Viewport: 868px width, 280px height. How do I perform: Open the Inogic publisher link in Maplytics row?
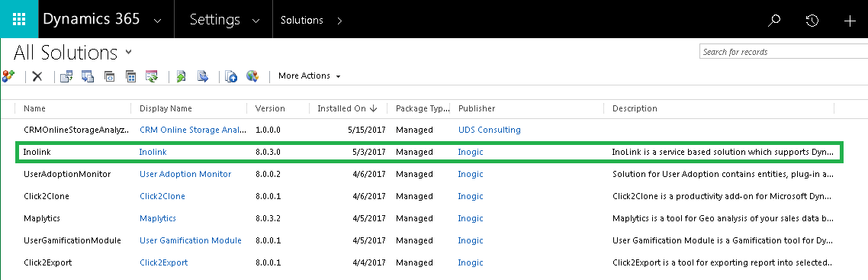click(471, 218)
